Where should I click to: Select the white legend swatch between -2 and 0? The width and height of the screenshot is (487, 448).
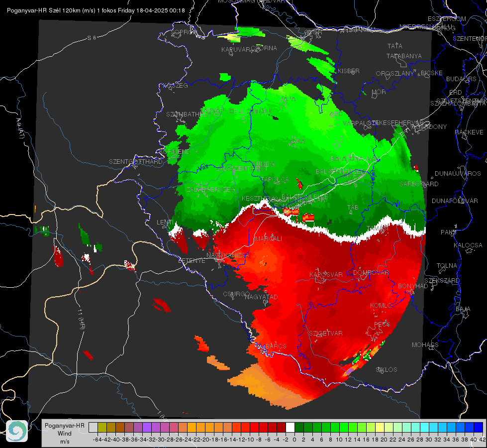(290, 428)
